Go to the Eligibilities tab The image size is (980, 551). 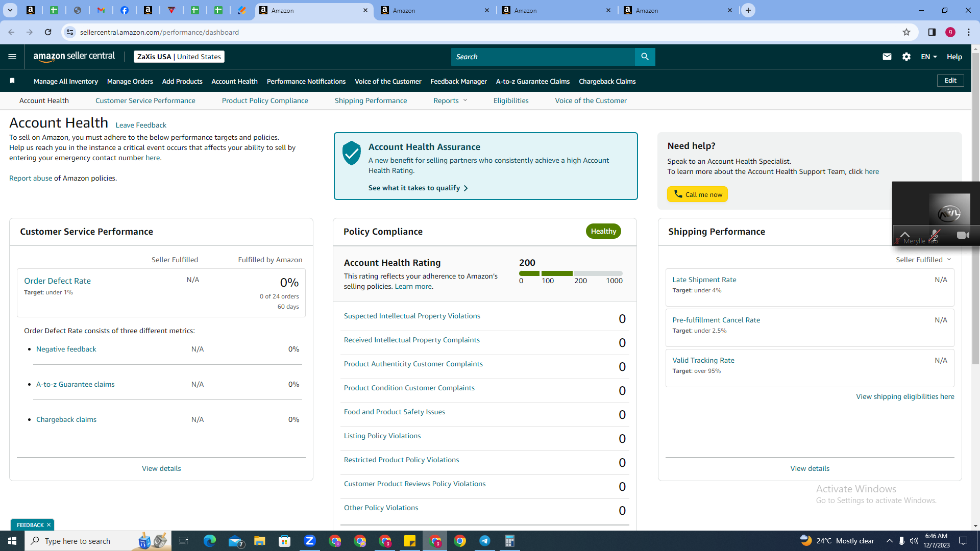(511, 101)
